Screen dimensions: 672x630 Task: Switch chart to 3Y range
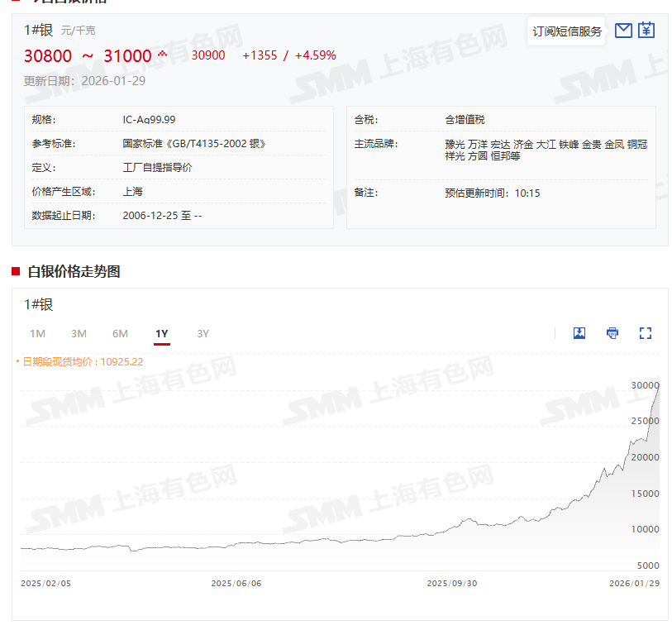(203, 334)
